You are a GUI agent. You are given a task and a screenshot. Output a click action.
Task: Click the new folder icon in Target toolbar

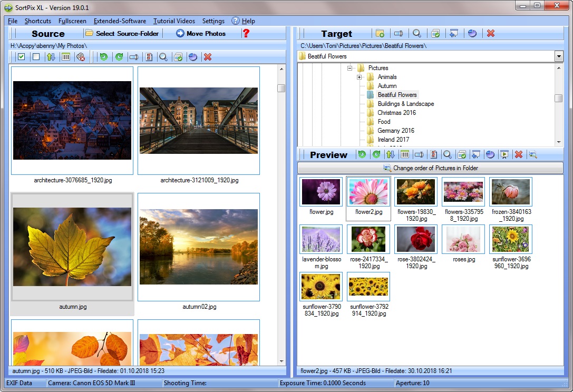tap(380, 33)
